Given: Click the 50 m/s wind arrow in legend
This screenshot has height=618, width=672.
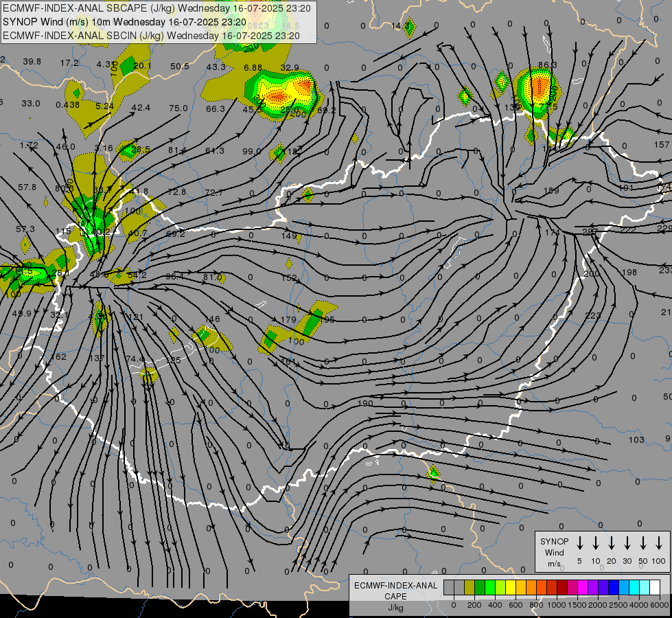Looking at the screenshot, I should coord(643,543).
